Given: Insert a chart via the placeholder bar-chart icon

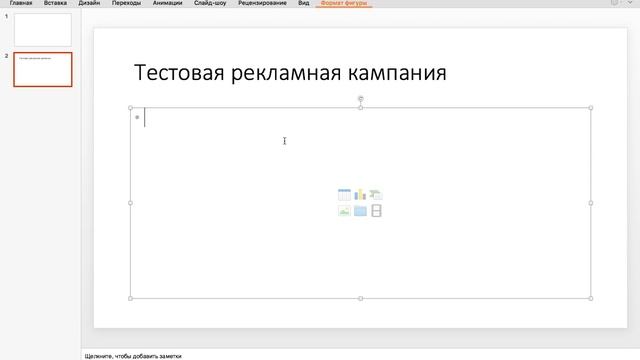Looking at the screenshot, I should (360, 195).
